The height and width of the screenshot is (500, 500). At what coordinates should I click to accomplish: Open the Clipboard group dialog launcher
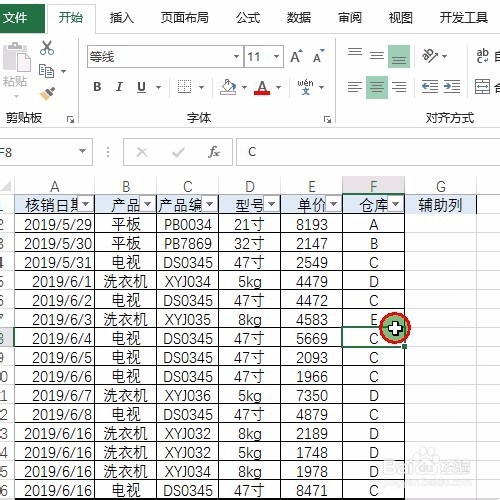tap(70, 119)
